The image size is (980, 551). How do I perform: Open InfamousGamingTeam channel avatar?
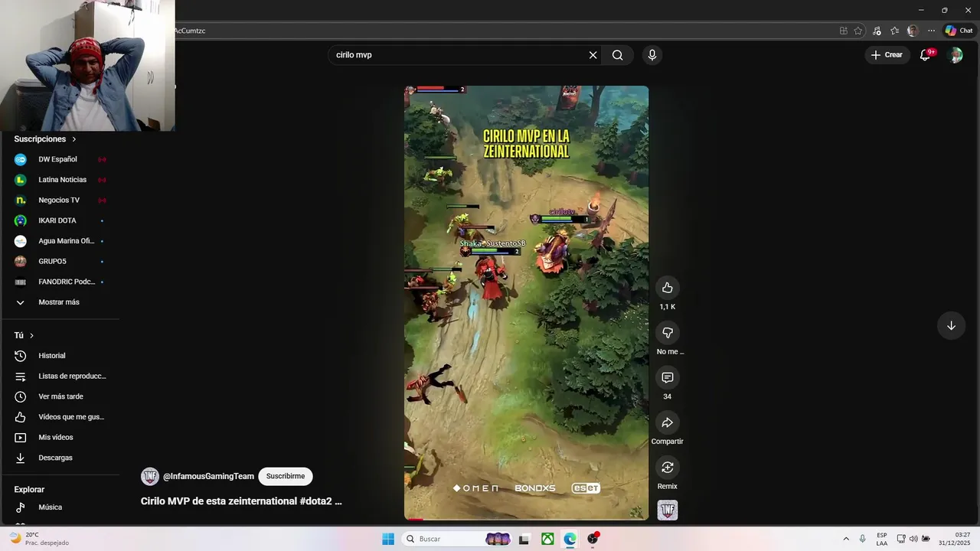point(150,476)
